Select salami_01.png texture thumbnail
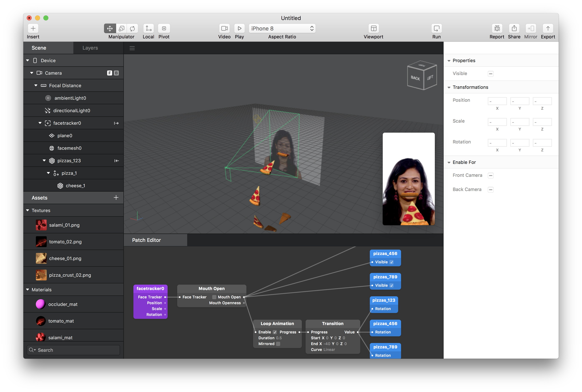Image resolution: width=582 pixels, height=392 pixels. (x=41, y=225)
